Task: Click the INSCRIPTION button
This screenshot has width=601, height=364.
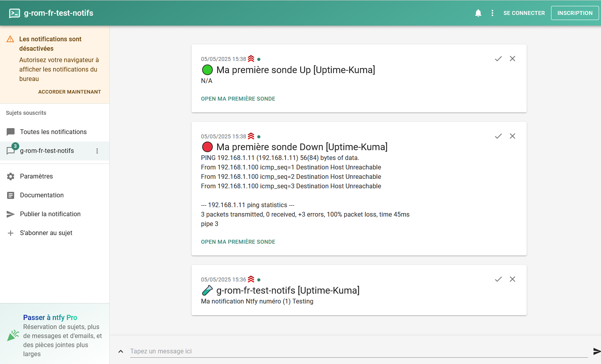Action: click(575, 13)
